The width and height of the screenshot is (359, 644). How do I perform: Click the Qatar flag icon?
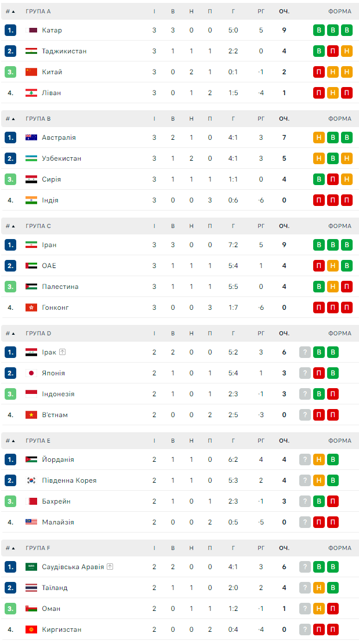click(x=31, y=30)
